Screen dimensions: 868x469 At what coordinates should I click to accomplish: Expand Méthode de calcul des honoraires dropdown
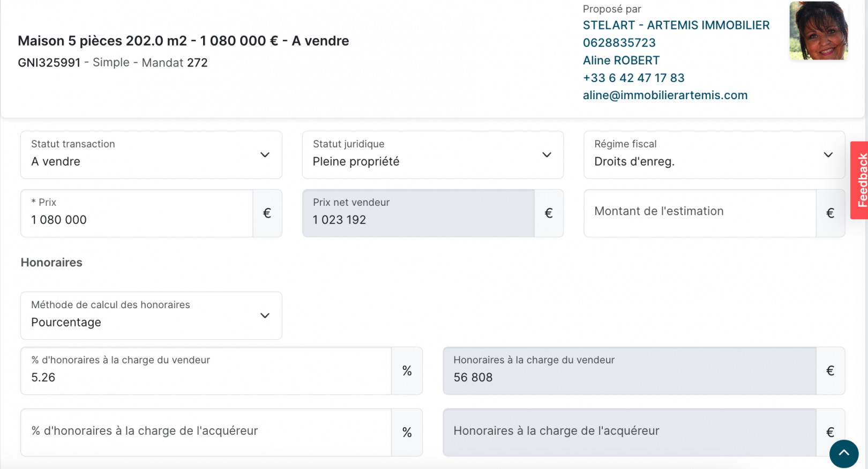151,316
